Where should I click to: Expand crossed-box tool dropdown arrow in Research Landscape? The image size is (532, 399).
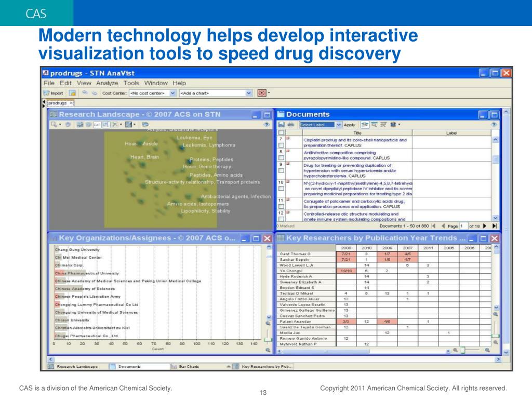pos(121,125)
